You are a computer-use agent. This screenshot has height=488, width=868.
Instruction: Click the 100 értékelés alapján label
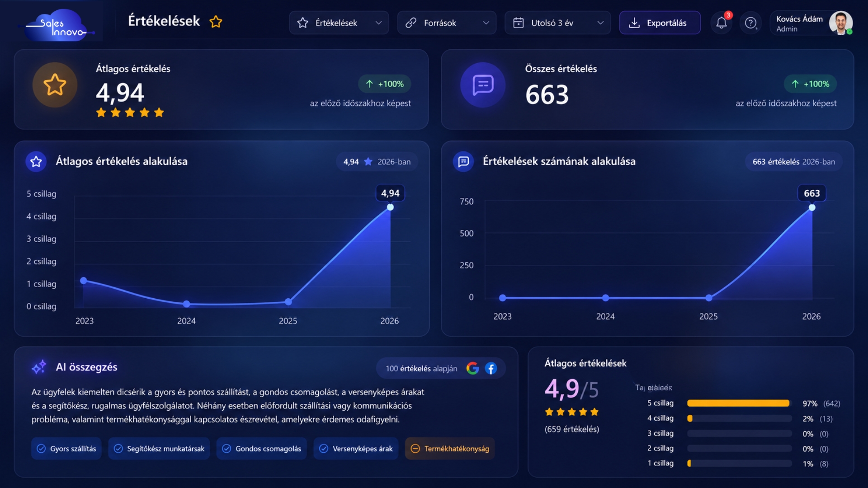(x=421, y=369)
